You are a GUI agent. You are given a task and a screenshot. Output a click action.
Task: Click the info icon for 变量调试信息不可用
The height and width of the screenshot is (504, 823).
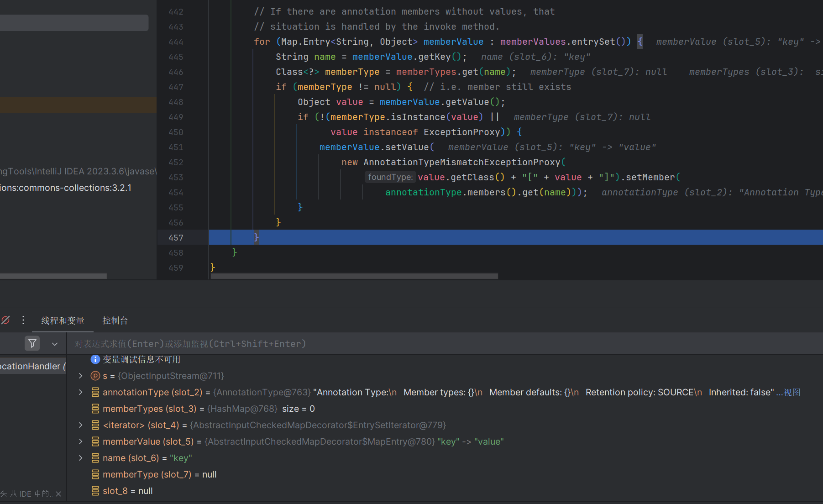point(95,359)
